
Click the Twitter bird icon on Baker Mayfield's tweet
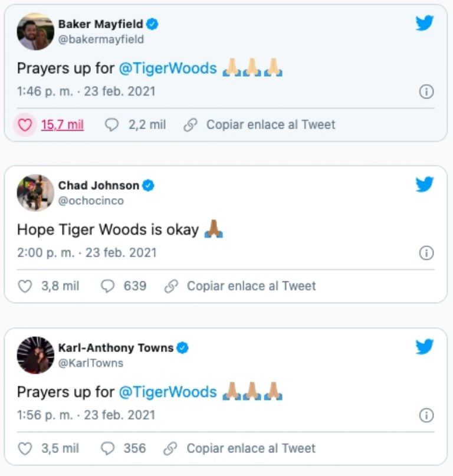tap(425, 24)
